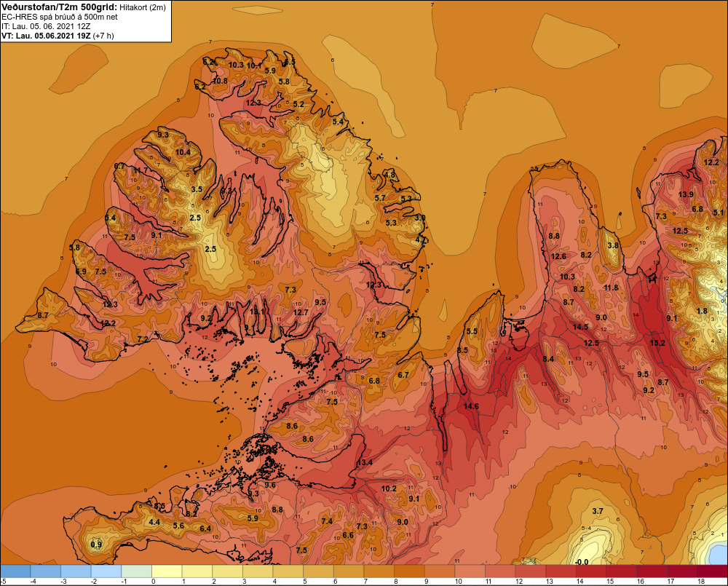728x586 pixels.
Task: Click the temperature value 10.4
Action: click(x=183, y=152)
